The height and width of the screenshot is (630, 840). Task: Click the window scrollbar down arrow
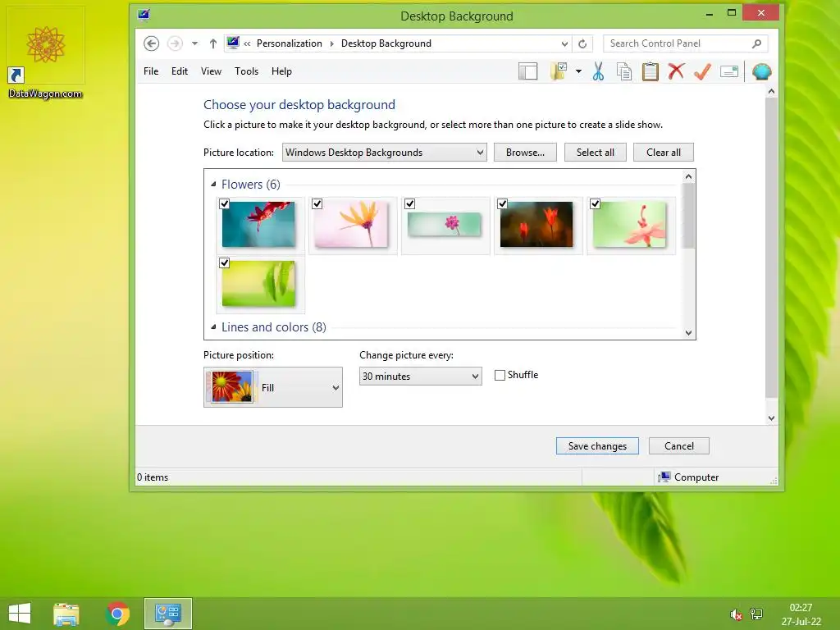click(x=771, y=418)
